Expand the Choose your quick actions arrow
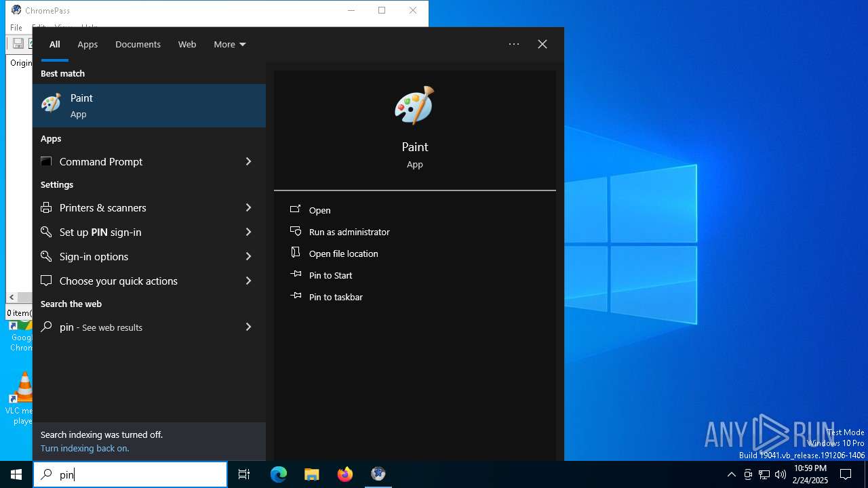This screenshot has height=488, width=868. coord(248,281)
